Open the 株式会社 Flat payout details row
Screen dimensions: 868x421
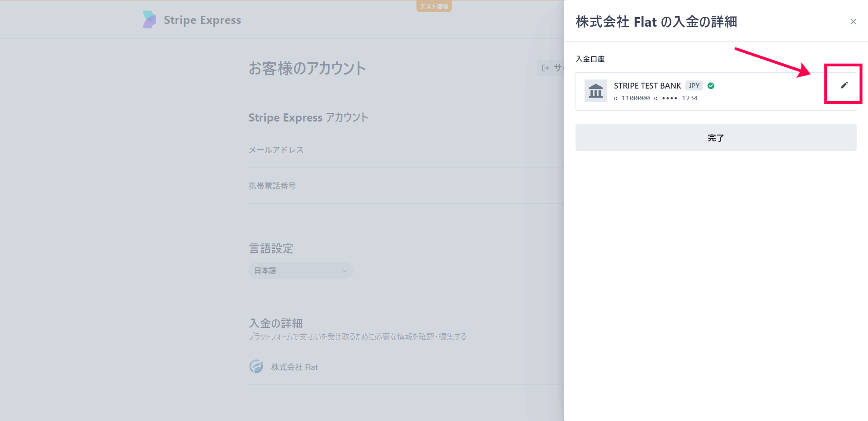[x=406, y=367]
